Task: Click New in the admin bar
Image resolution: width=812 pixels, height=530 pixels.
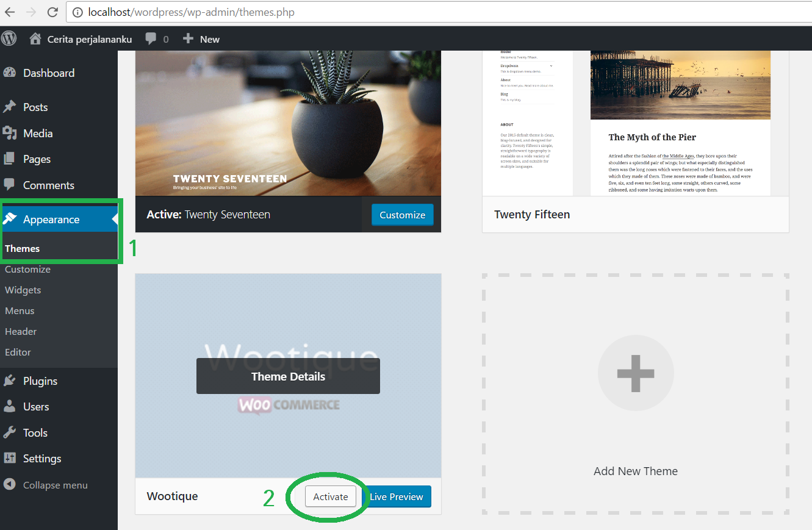Action: point(210,39)
